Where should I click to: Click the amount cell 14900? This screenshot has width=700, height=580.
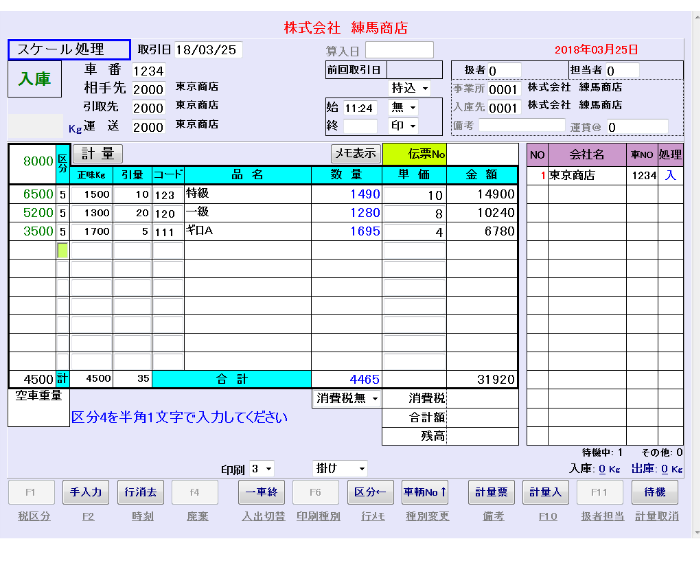click(482, 194)
